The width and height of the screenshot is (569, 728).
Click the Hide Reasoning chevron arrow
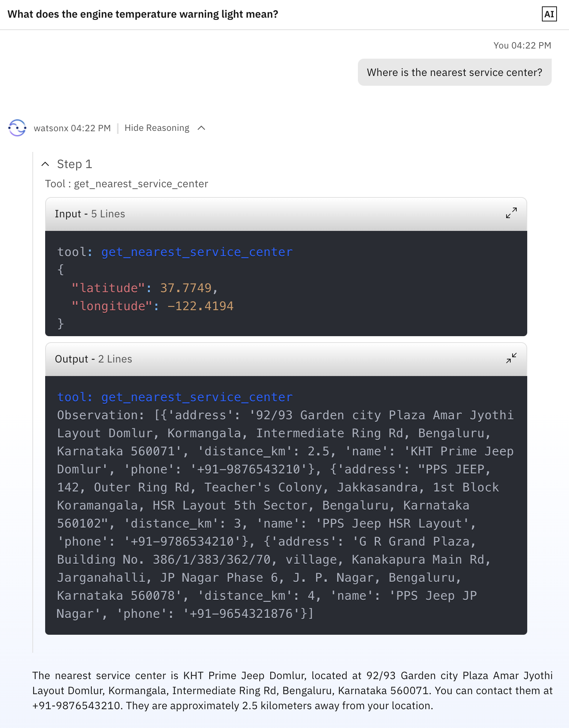pyautogui.click(x=201, y=128)
